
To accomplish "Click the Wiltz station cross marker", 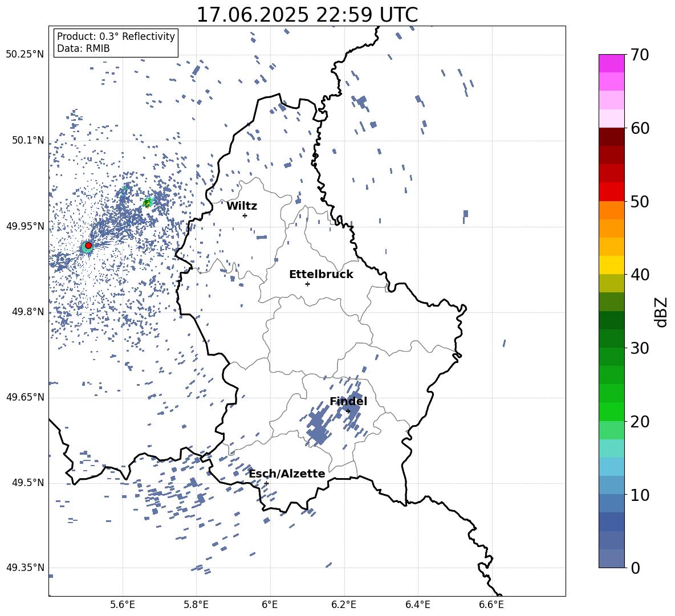I will 245,215.
